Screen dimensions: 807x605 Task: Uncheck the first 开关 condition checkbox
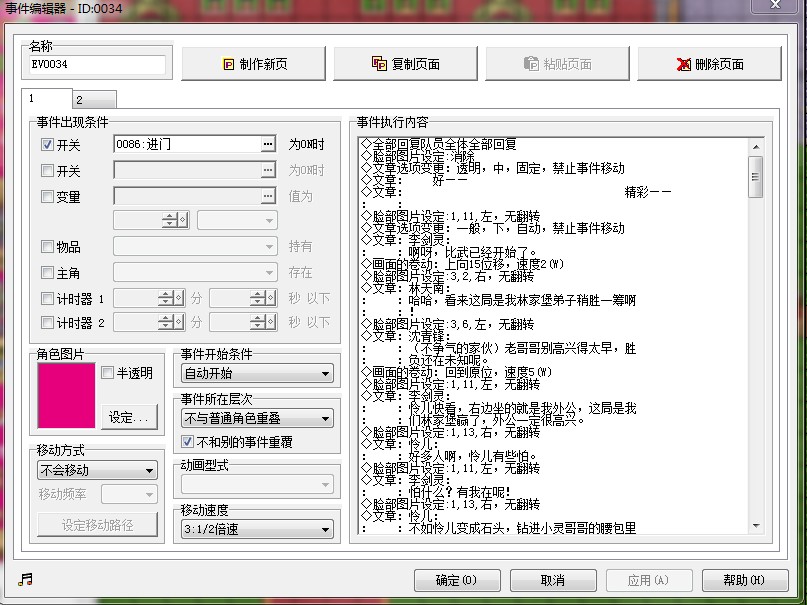pyautogui.click(x=47, y=145)
